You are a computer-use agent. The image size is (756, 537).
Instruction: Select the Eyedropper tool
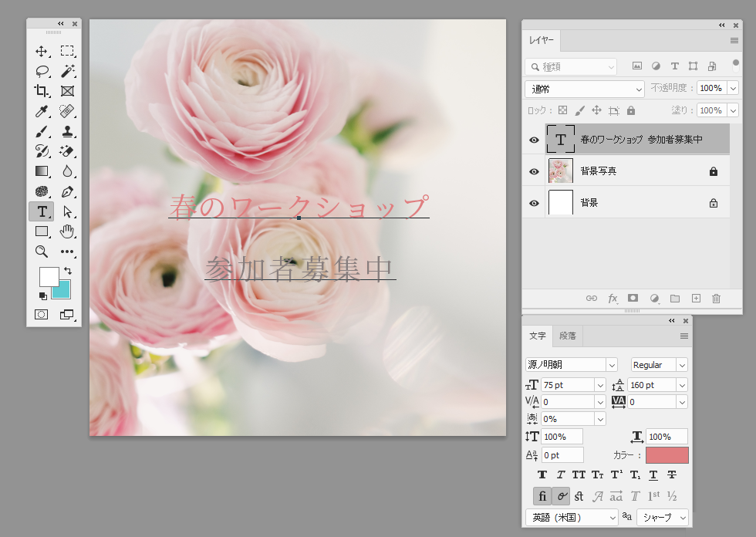click(x=42, y=111)
